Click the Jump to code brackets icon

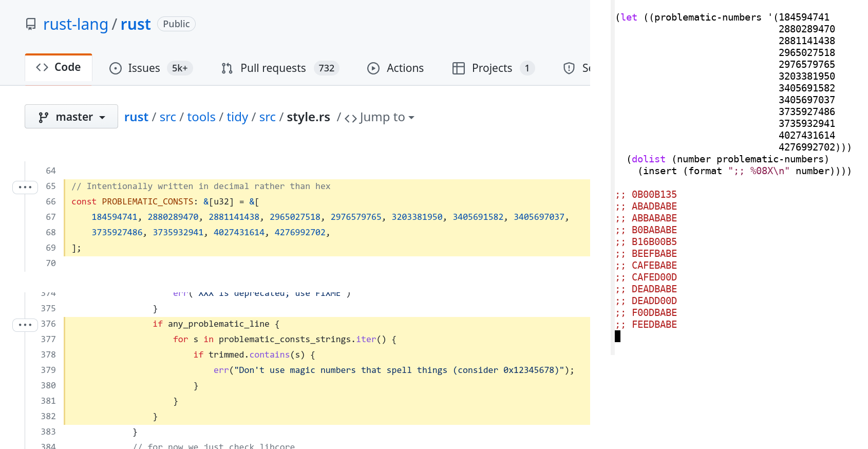pos(351,118)
